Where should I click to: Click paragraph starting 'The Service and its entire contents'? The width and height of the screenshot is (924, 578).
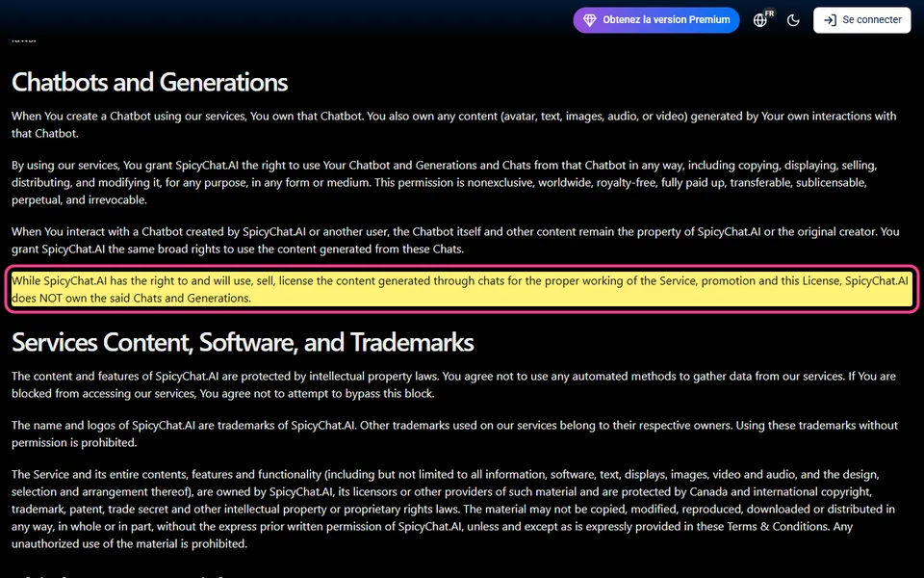(x=453, y=509)
